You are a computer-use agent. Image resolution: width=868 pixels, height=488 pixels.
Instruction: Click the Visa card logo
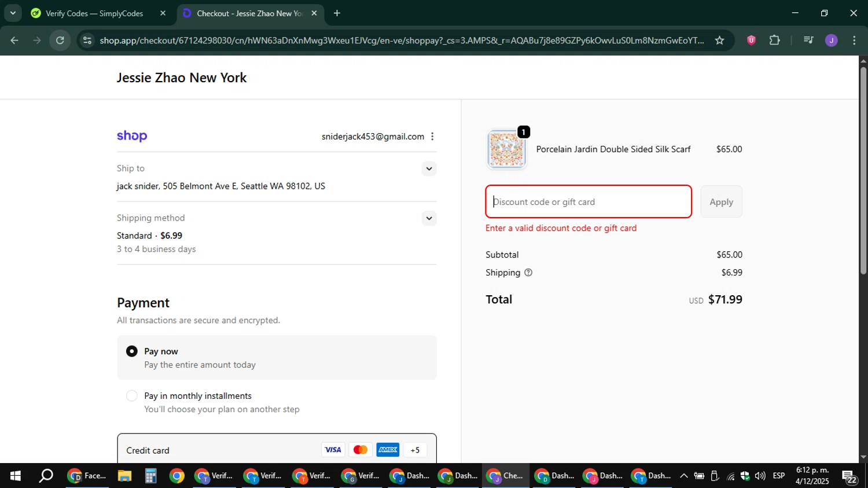point(333,450)
